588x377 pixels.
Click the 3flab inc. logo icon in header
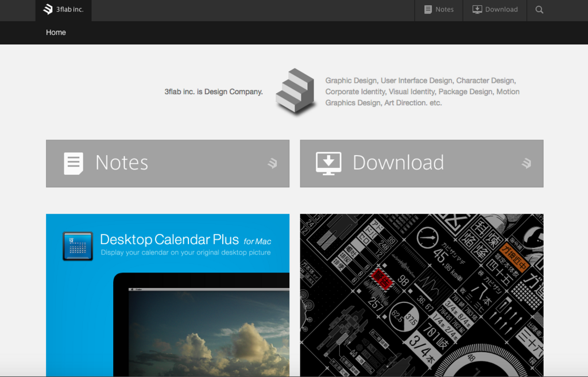(x=48, y=9)
